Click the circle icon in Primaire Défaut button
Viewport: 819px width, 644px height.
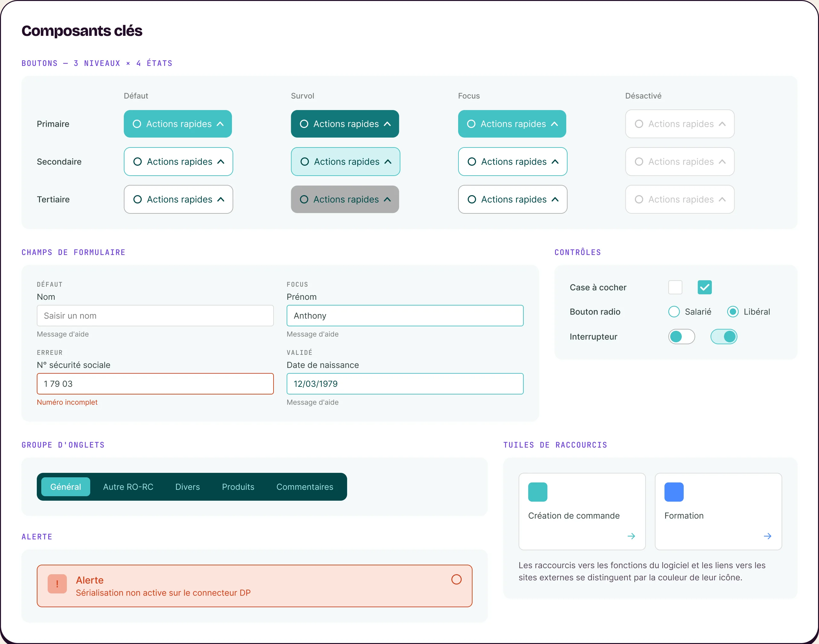137,124
